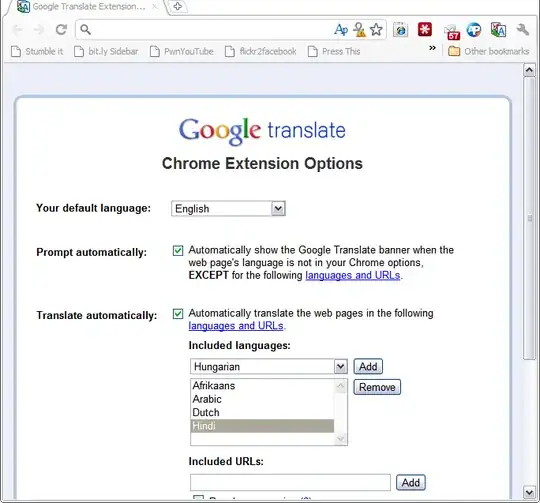Click Add next to Included URLs field
This screenshot has width=540, height=503.
click(411, 482)
